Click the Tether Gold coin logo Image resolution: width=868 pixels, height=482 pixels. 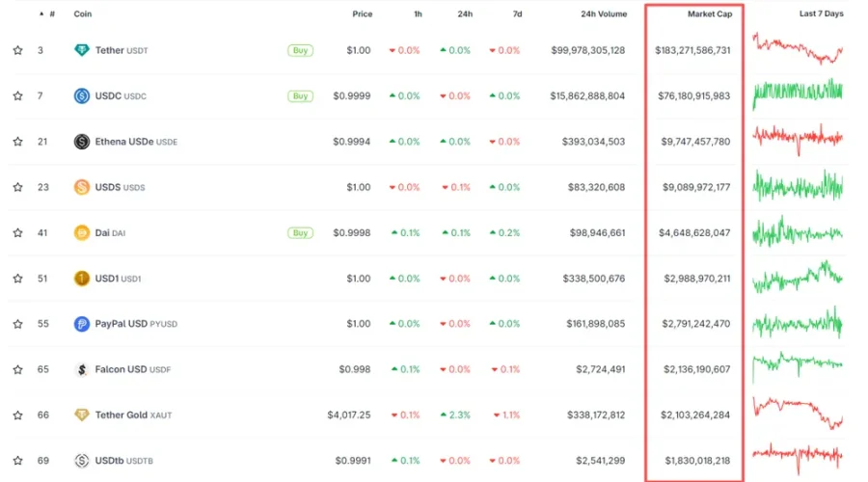(82, 415)
